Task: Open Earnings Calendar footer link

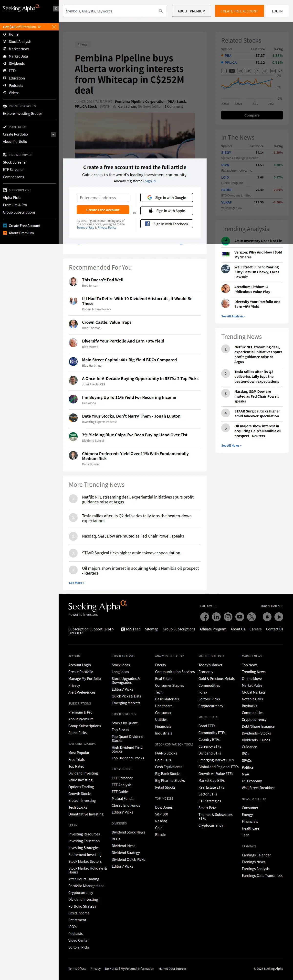Action: click(256, 855)
